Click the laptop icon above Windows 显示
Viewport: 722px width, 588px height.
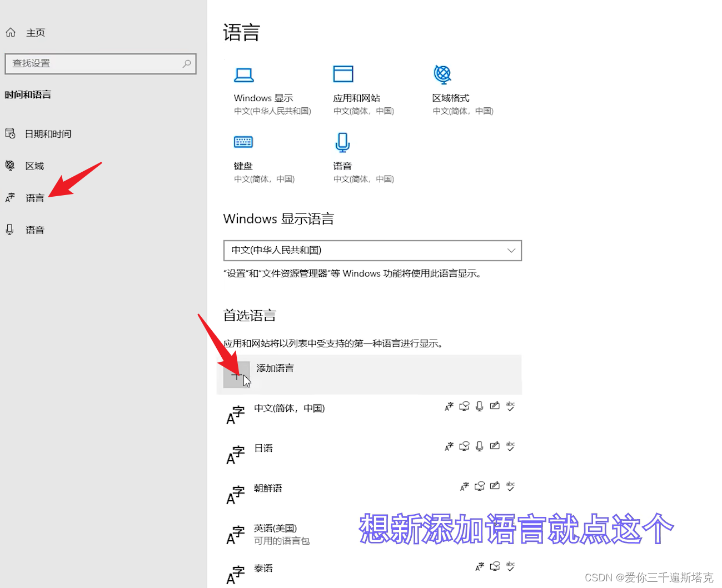click(243, 74)
